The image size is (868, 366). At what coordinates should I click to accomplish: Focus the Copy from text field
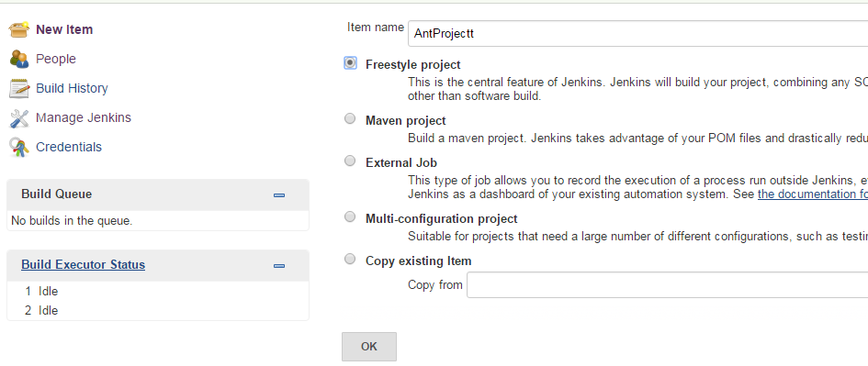[x=667, y=284]
